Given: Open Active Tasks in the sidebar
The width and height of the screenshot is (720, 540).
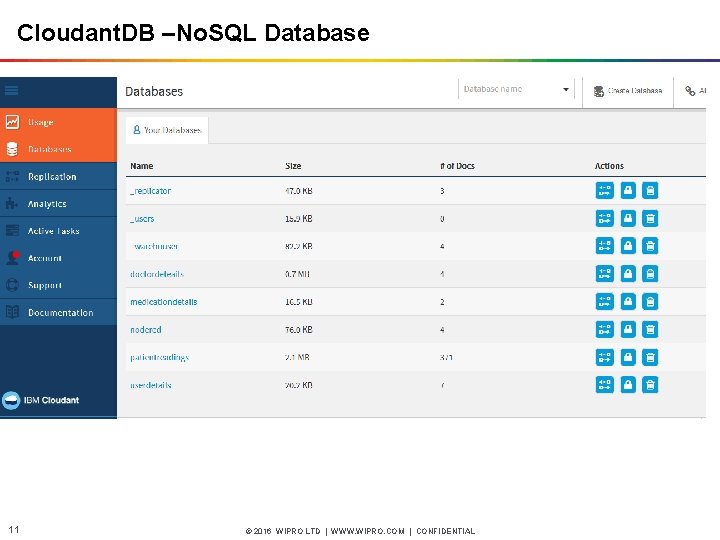Looking at the screenshot, I should pyautogui.click(x=58, y=231).
